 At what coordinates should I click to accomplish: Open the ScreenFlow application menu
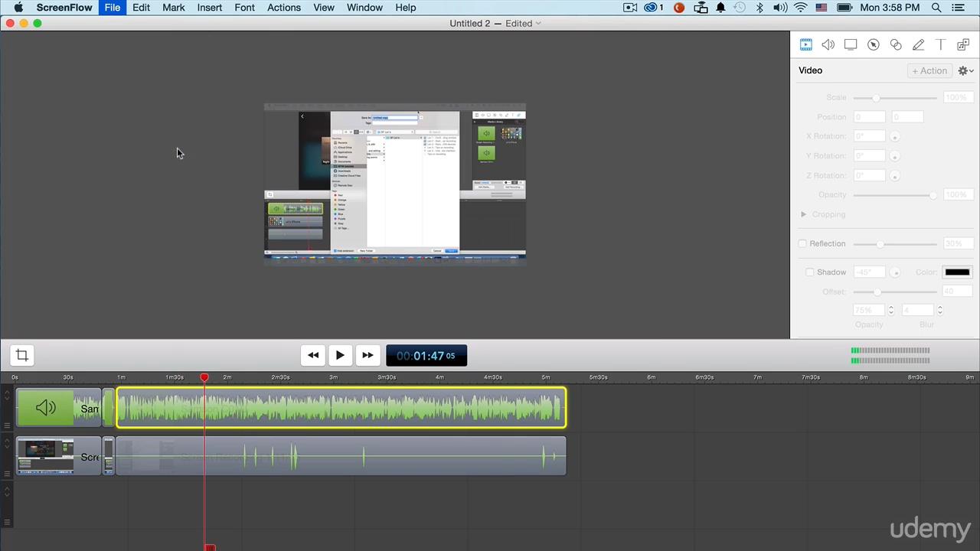(64, 8)
